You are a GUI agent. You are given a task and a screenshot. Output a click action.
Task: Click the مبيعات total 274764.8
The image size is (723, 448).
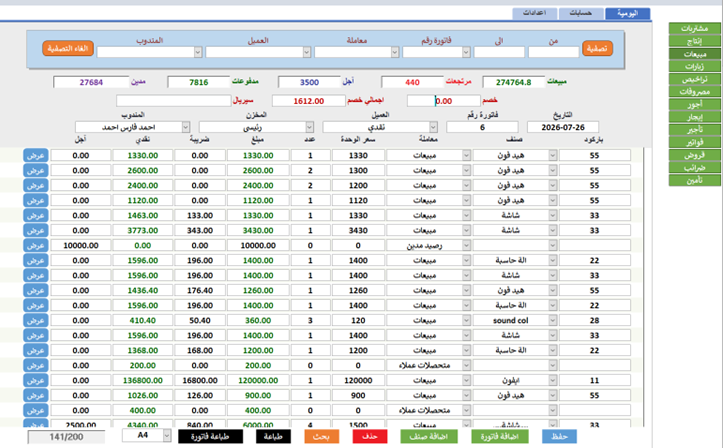coord(514,83)
